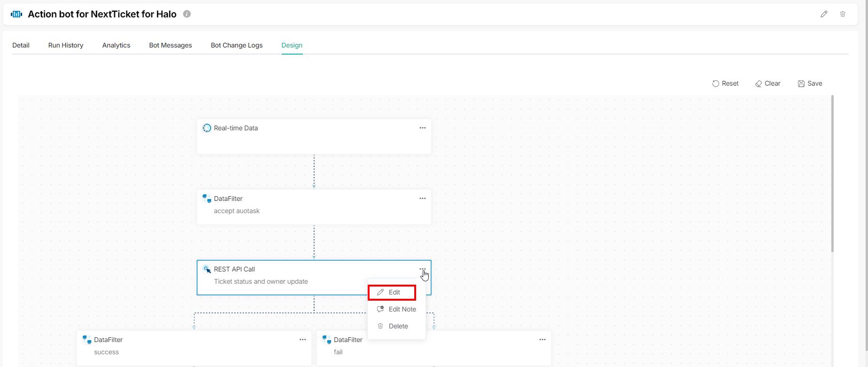Click the pencil edit icon in header
868x367 pixels.
[824, 14]
